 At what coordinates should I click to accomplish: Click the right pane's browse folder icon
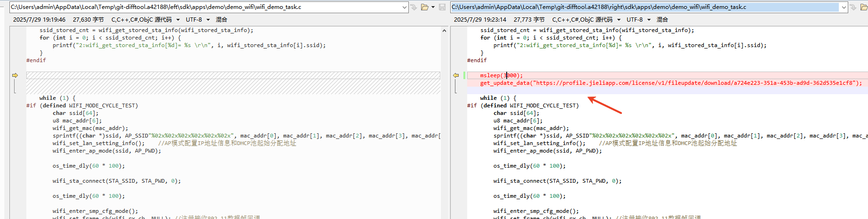click(865, 7)
